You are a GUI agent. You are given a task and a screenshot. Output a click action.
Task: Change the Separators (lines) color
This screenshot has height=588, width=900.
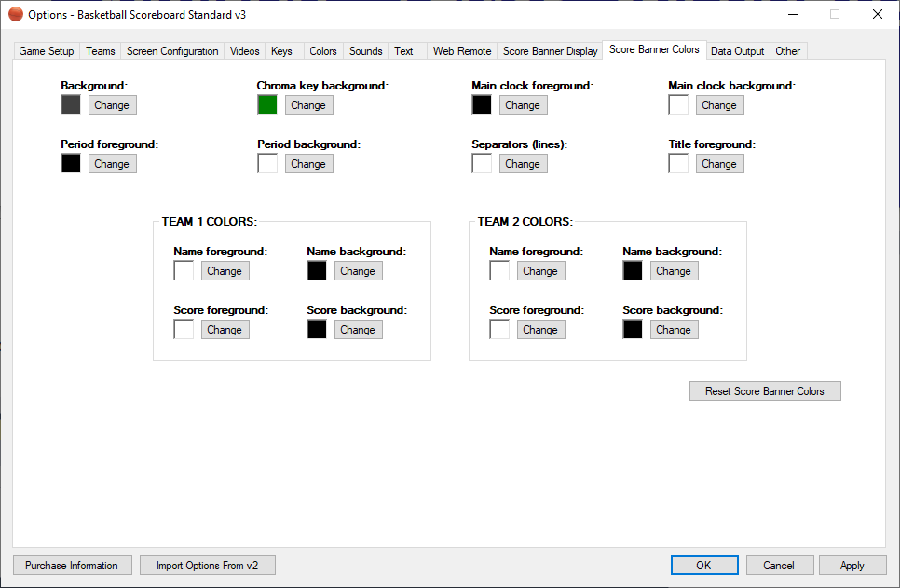[x=523, y=164]
